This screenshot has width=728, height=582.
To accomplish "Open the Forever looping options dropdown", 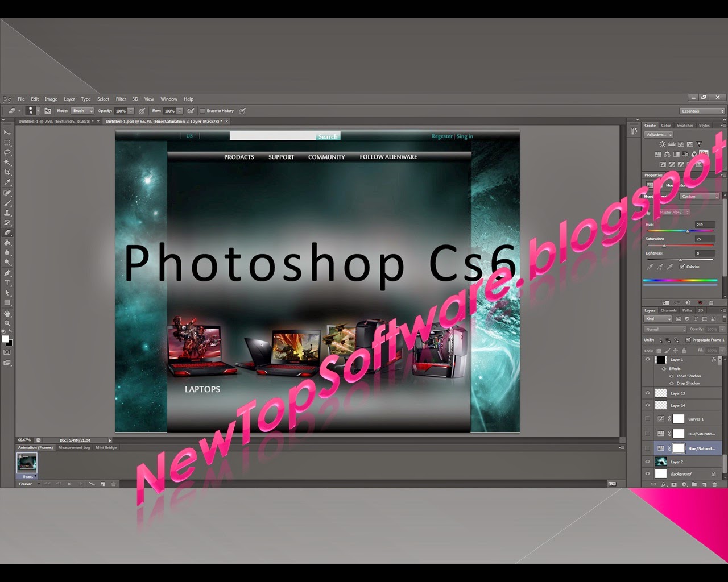I will tap(29, 484).
